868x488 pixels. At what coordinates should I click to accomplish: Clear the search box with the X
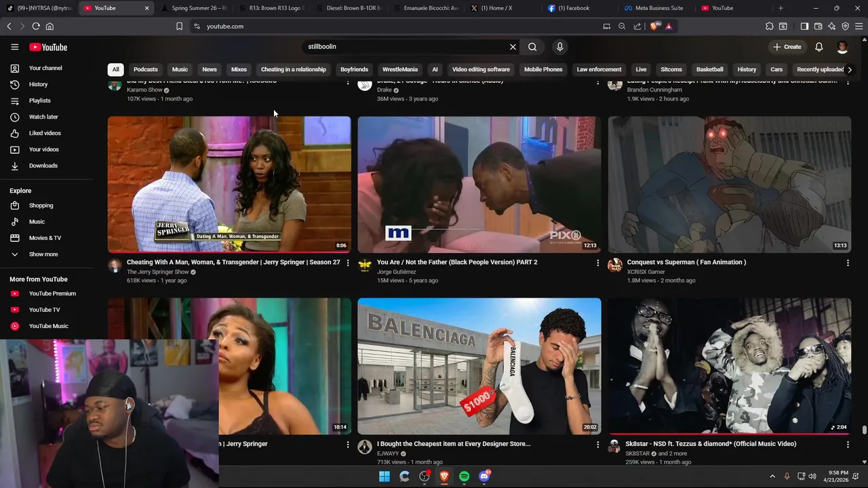[513, 47]
